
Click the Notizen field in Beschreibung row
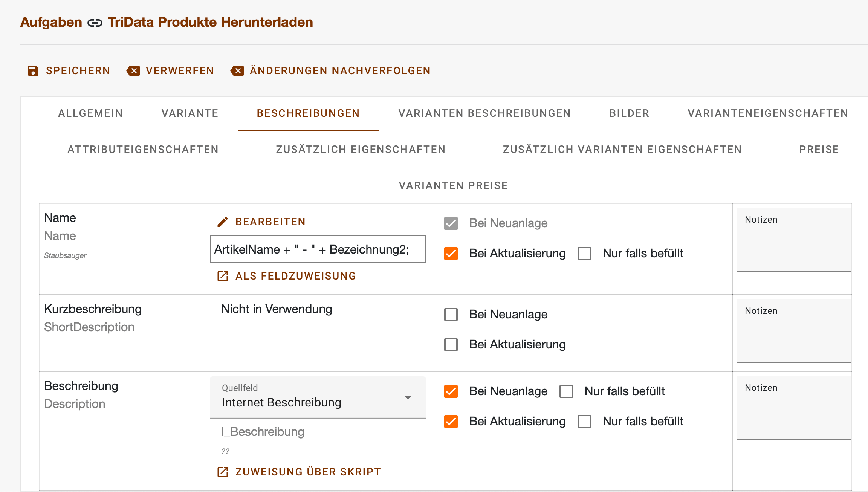pos(794,408)
